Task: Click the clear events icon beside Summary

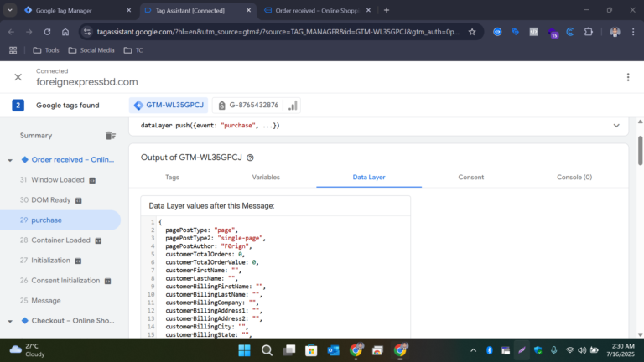Action: [111, 136]
